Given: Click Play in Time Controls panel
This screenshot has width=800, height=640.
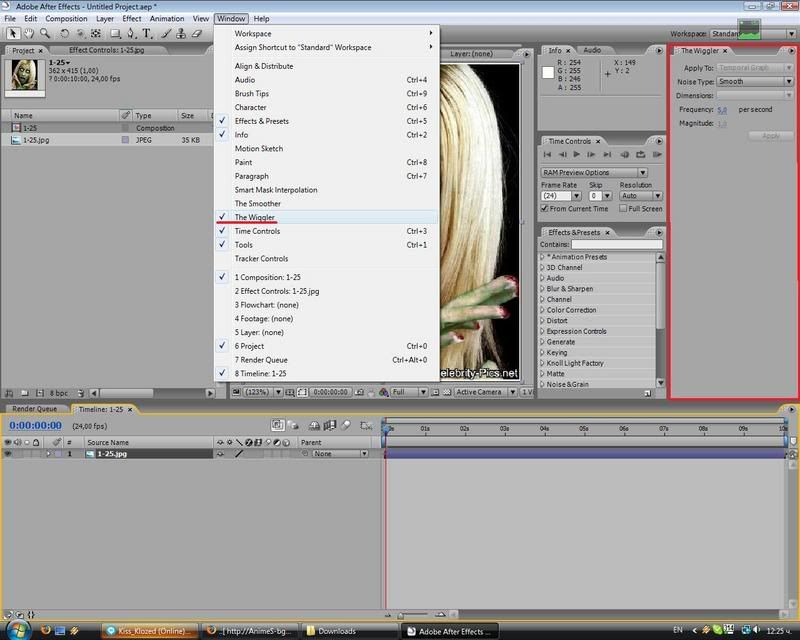Looking at the screenshot, I should point(577,155).
